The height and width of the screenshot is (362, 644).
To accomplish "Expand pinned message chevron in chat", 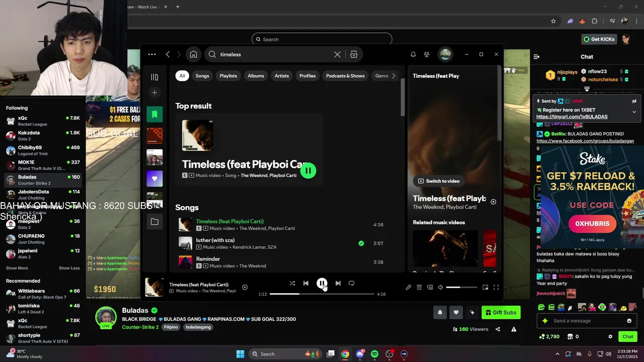I will (634, 112).
